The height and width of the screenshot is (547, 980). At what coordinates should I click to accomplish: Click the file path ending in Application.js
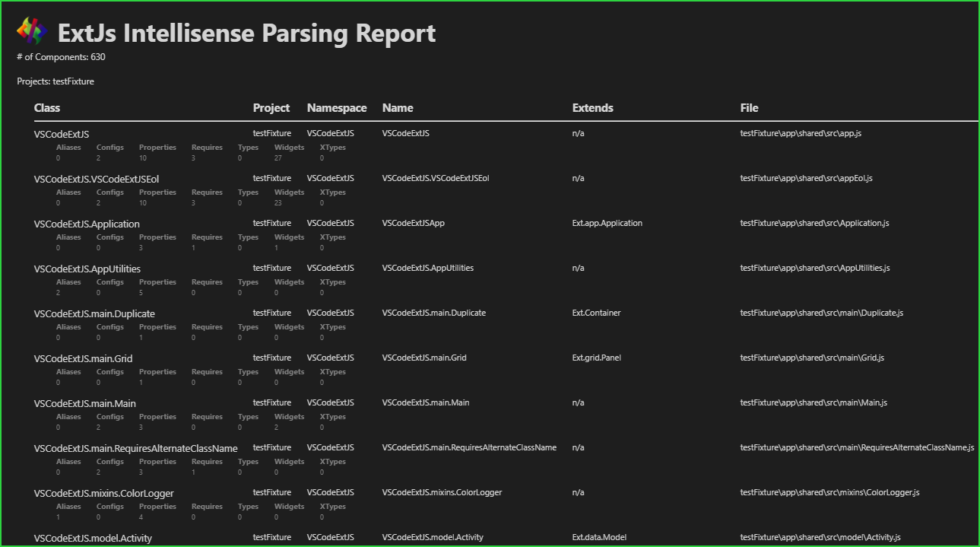pos(815,224)
